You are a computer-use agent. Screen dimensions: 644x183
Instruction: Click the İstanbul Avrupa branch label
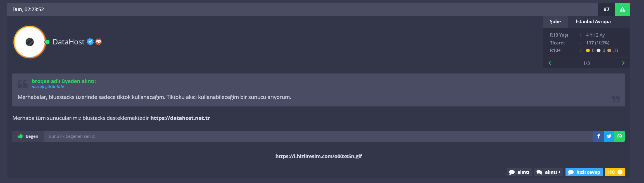593,22
